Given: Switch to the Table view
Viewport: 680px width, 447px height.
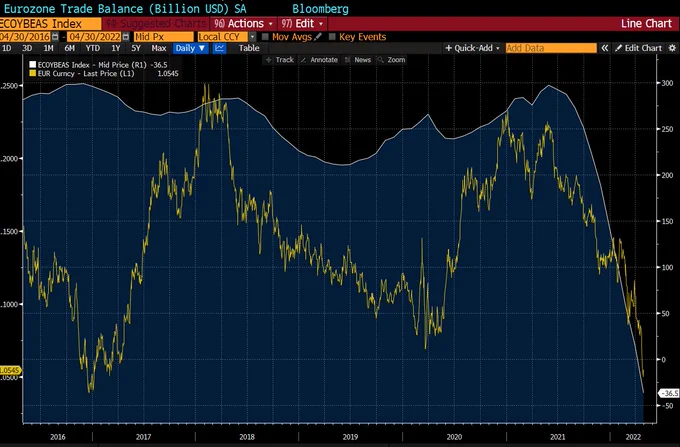Looking at the screenshot, I should (249, 48).
